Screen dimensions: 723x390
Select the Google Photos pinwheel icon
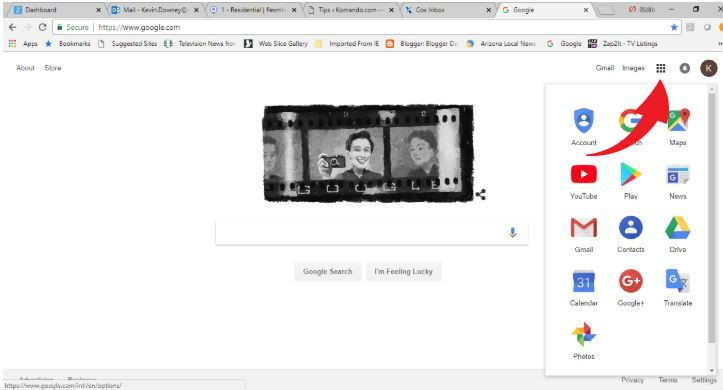coord(584,335)
